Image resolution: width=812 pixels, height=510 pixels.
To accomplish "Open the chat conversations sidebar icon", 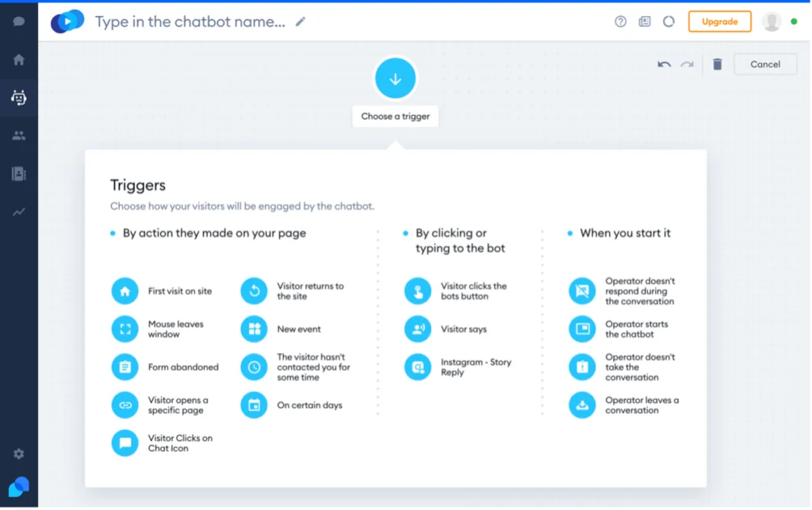I will (x=19, y=21).
